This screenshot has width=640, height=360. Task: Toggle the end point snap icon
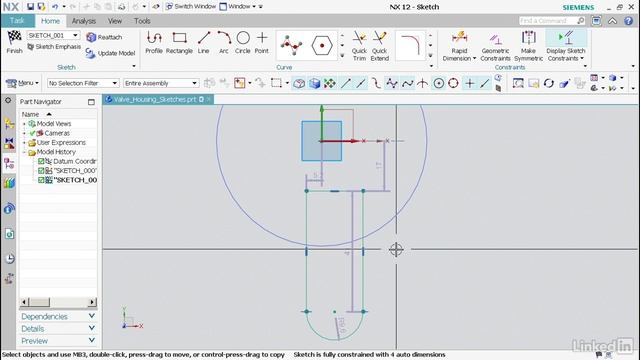click(346, 83)
